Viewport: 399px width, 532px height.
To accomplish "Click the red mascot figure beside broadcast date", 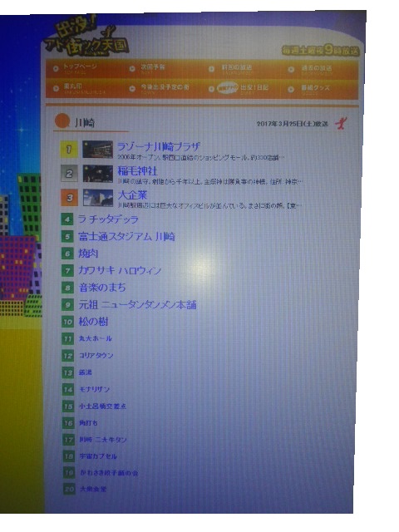I will click(x=341, y=123).
